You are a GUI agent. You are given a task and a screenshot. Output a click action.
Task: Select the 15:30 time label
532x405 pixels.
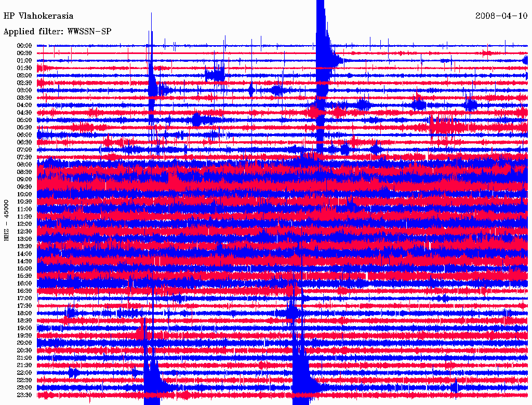coord(24,276)
